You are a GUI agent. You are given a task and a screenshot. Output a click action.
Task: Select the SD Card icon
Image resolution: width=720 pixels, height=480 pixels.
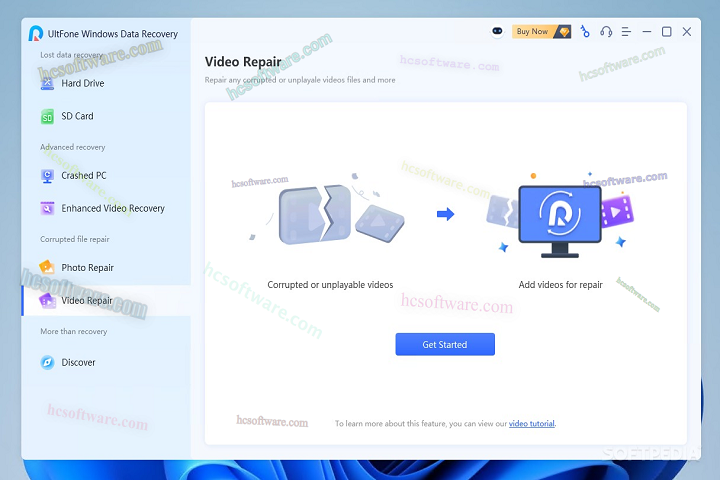[47, 117]
